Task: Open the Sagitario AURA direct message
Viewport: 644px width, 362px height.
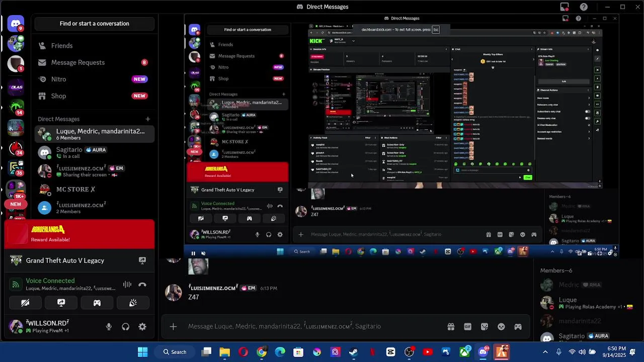Action: [95, 153]
